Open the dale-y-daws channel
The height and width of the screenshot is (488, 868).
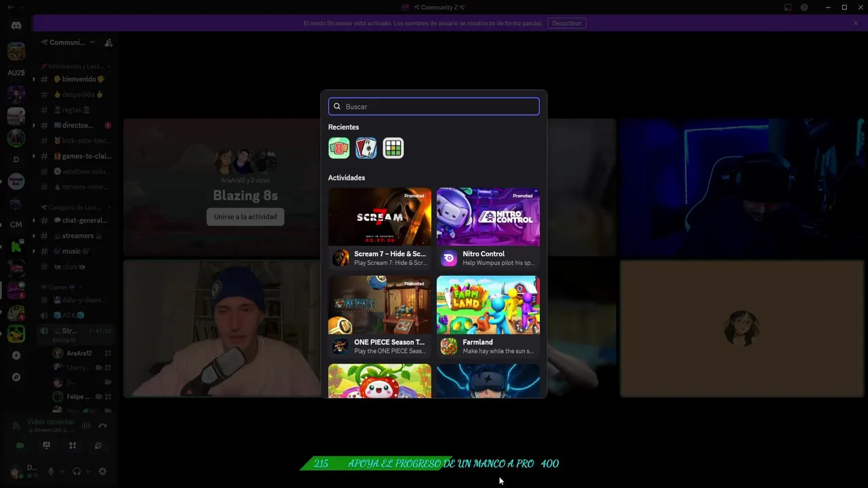pos(75,300)
